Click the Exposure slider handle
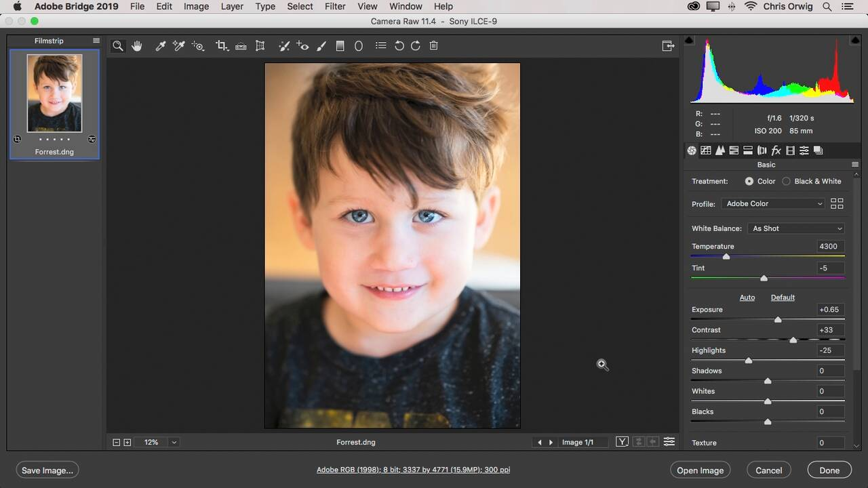The image size is (868, 488). (x=778, y=319)
